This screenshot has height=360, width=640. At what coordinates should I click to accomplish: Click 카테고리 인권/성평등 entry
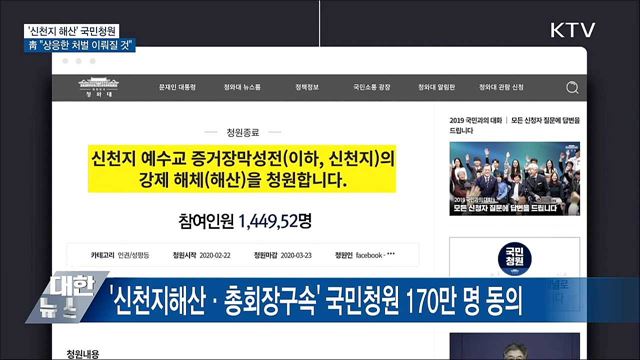120,255
